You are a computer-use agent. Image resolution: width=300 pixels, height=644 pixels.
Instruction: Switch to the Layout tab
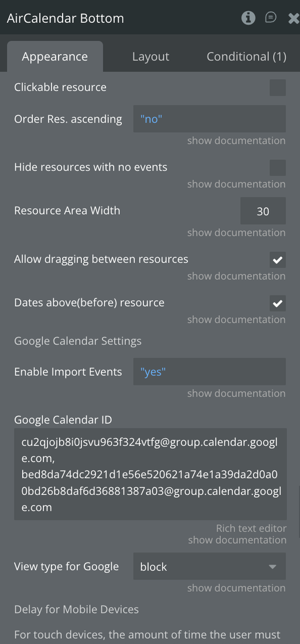[x=151, y=57]
